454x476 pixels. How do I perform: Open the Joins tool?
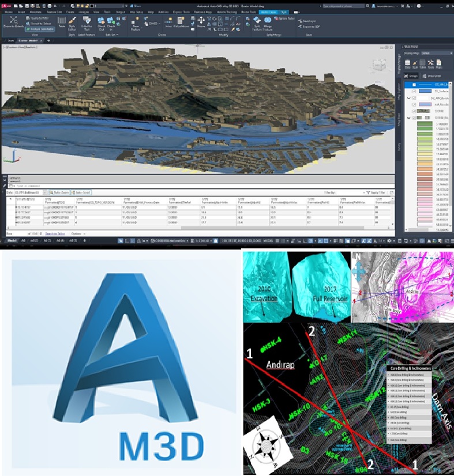168,22
